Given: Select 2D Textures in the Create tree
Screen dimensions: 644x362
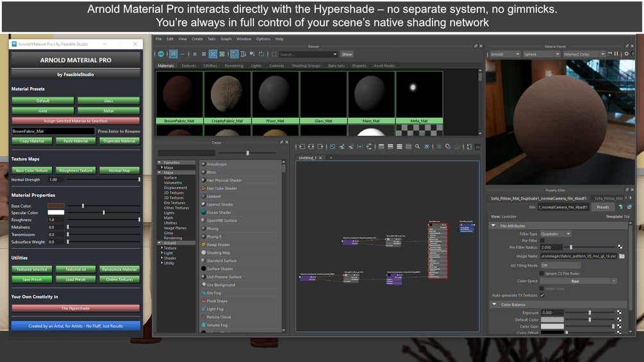Looking at the screenshot, I should point(174,192).
